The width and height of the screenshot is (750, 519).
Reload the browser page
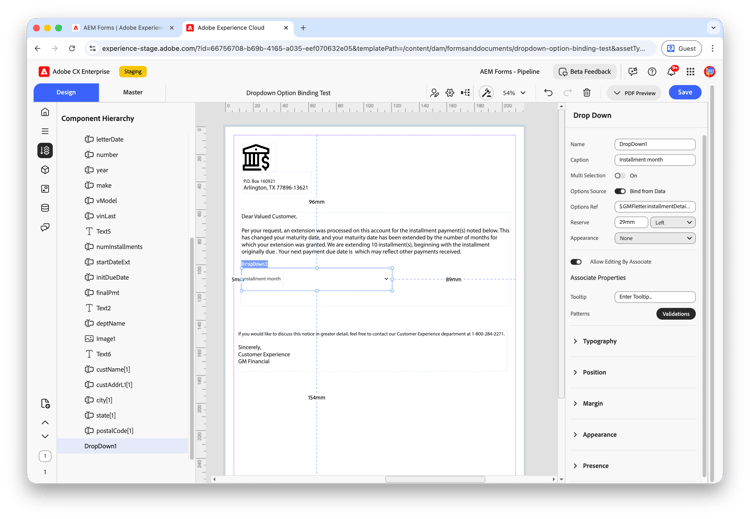click(x=72, y=48)
